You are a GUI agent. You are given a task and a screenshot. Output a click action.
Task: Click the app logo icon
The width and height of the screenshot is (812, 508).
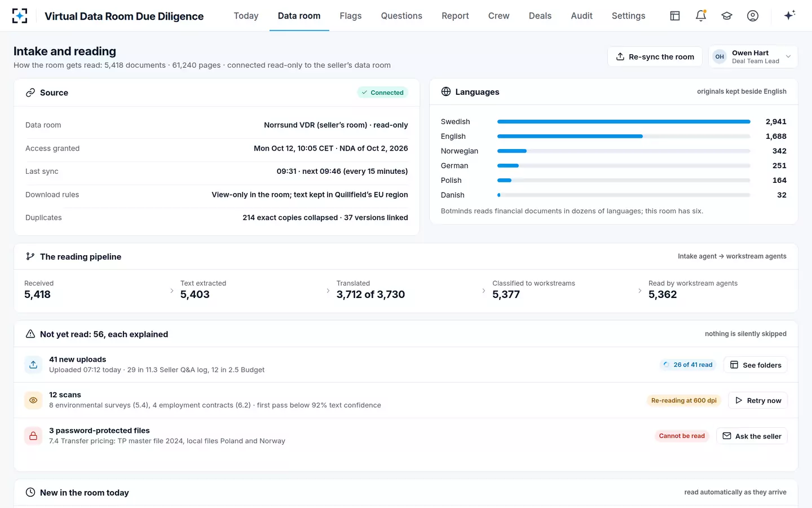tap(20, 16)
